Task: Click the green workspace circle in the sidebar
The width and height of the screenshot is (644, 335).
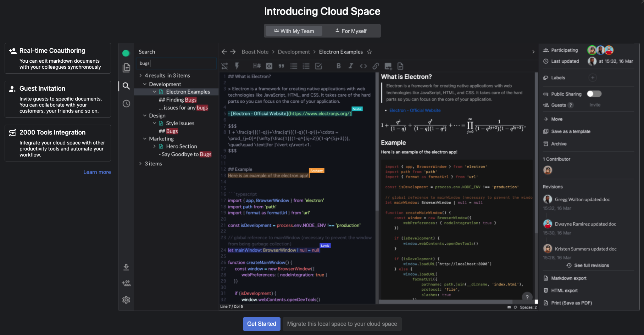Action: click(x=126, y=53)
